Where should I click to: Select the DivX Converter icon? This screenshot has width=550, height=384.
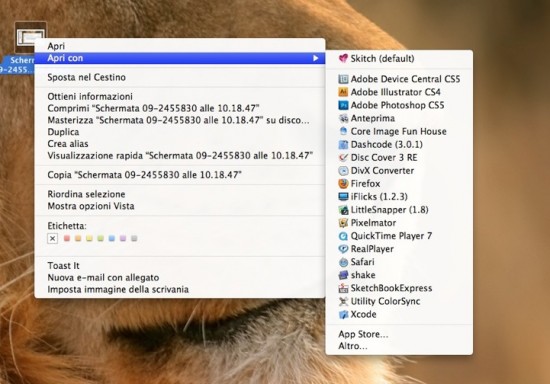pyautogui.click(x=343, y=170)
